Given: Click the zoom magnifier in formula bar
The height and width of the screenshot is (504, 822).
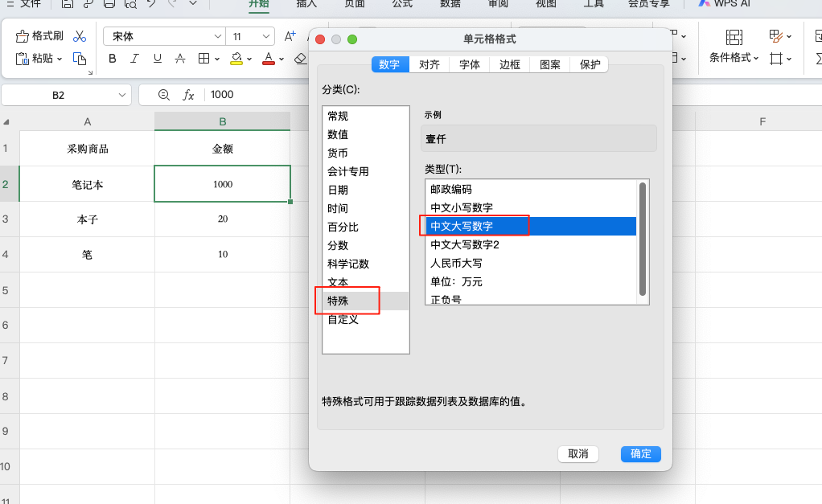Looking at the screenshot, I should point(164,95).
